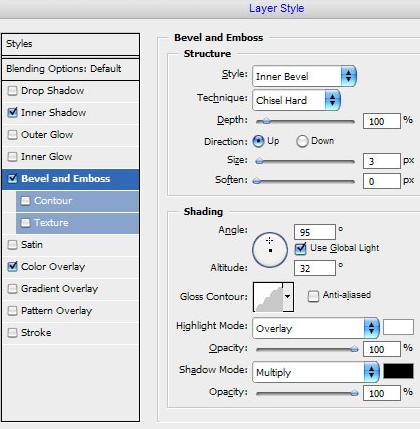Open the Highlight Mode dropdown showing Overlay
The width and height of the screenshot is (420, 429).
316,328
